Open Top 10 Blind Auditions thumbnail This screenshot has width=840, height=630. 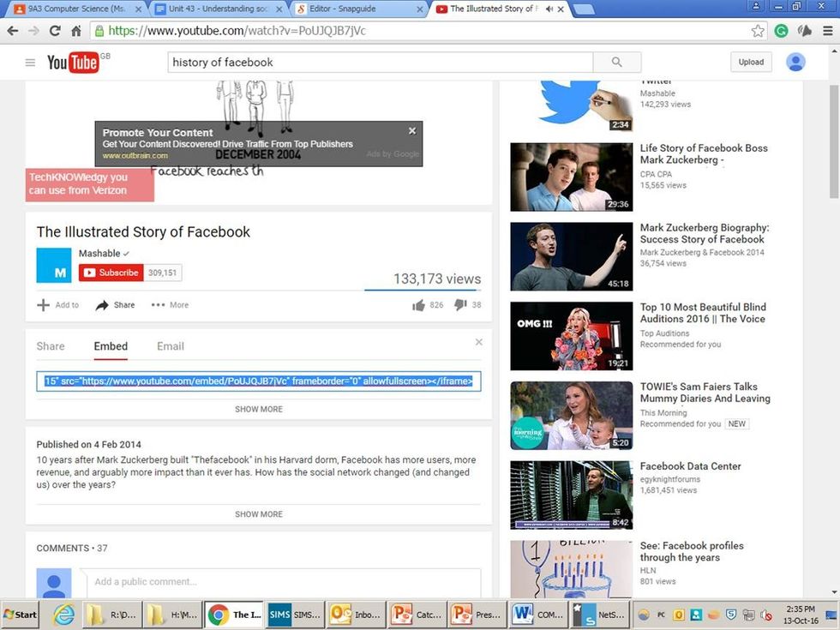571,336
